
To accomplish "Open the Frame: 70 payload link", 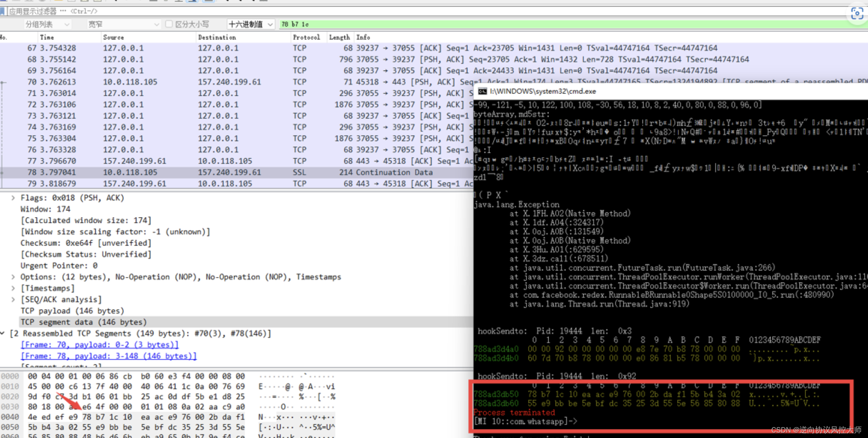I will [100, 345].
